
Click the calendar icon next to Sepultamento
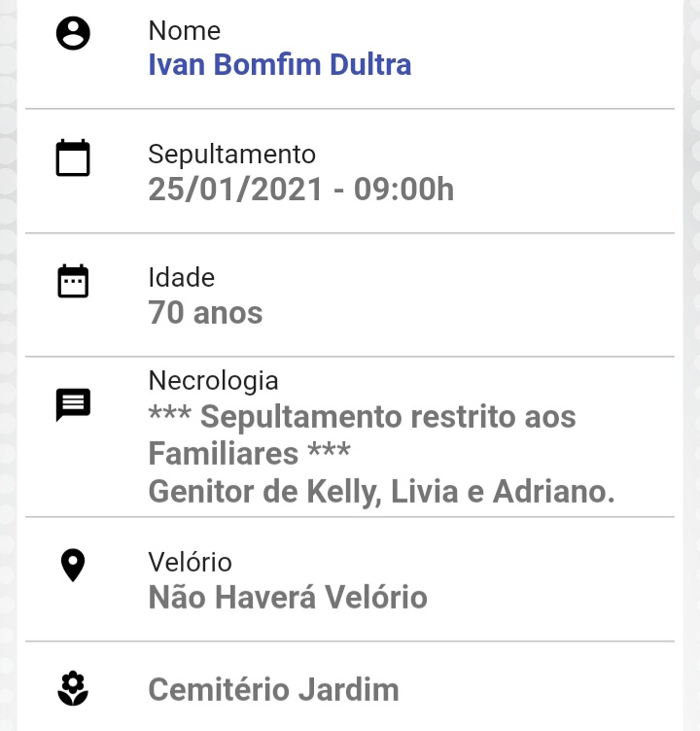point(73,157)
